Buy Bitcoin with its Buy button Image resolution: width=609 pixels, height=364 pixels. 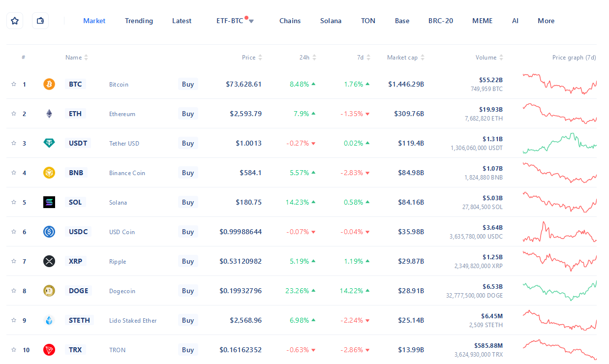(x=188, y=84)
